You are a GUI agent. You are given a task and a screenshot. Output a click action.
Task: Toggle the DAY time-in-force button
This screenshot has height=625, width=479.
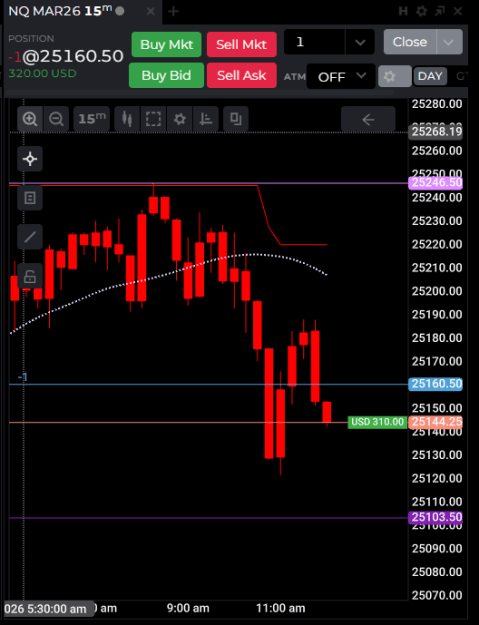[x=430, y=76]
